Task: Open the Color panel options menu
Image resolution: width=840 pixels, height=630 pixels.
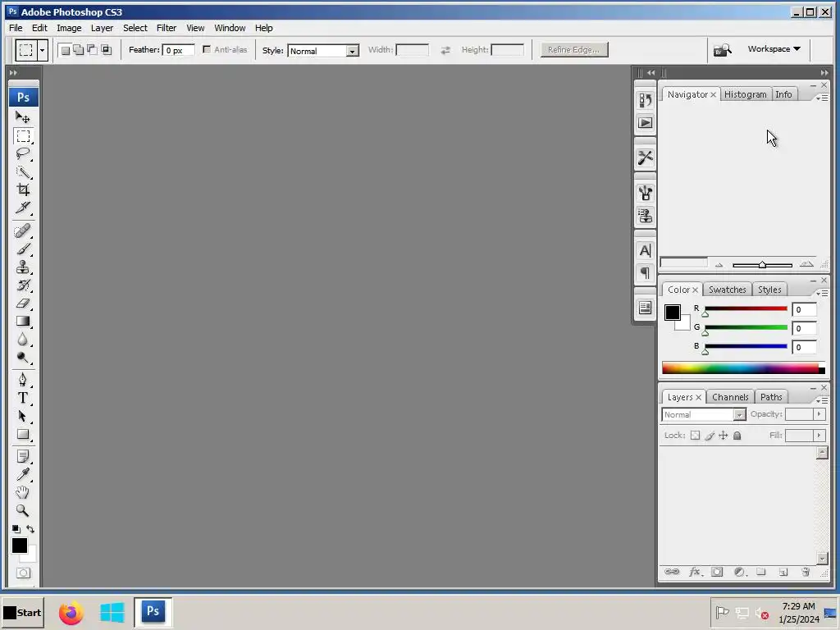Action: coord(822,294)
